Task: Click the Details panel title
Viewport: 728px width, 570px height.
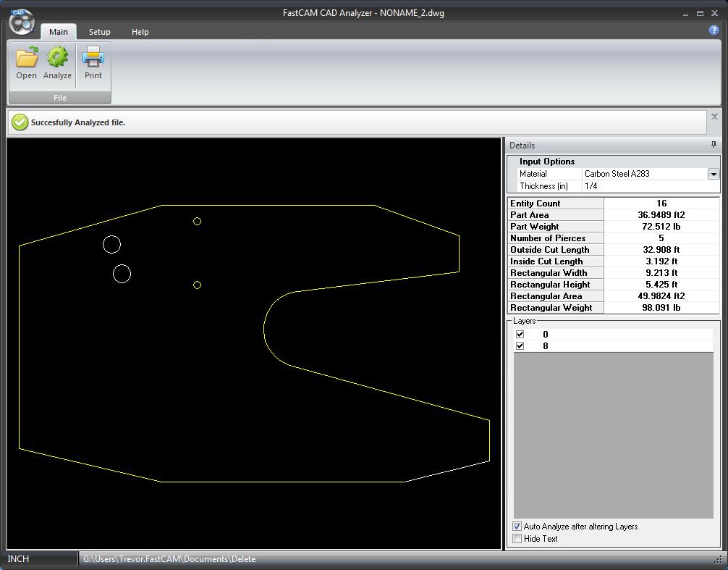Action: point(522,146)
